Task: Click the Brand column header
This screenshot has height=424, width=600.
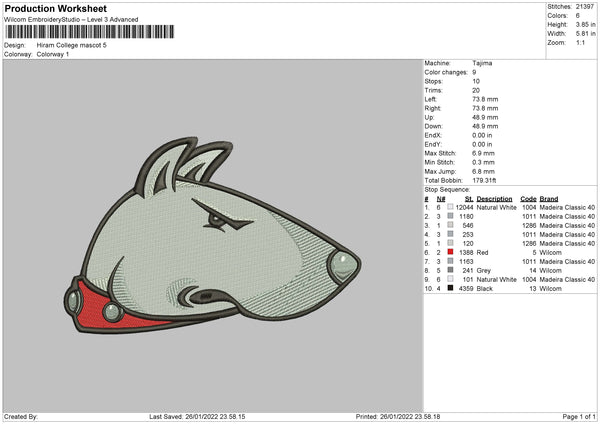Action: tap(549, 199)
